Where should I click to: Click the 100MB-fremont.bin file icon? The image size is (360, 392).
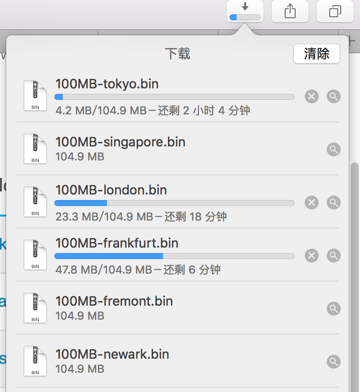(x=35, y=308)
